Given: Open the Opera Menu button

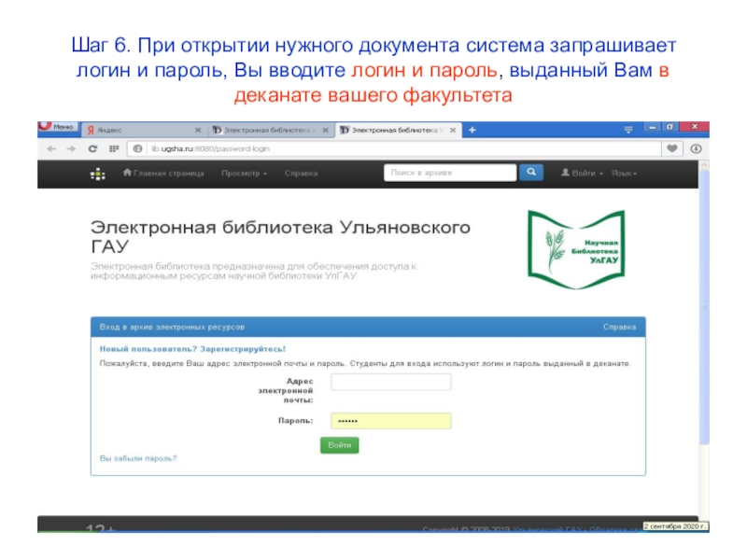Looking at the screenshot, I should (58, 127).
